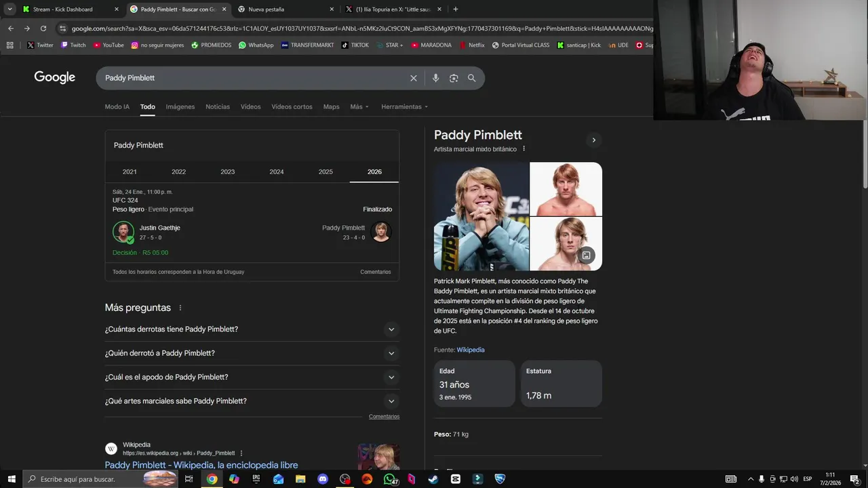The image size is (868, 488).
Task: Switch to Imágenes results tab
Action: (x=180, y=107)
